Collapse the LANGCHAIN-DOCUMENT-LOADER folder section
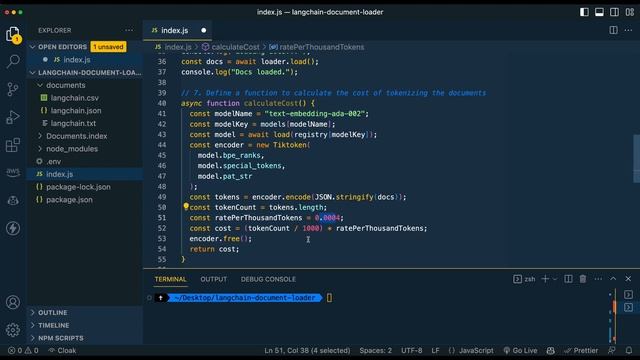The width and height of the screenshot is (640, 360). tap(86, 73)
